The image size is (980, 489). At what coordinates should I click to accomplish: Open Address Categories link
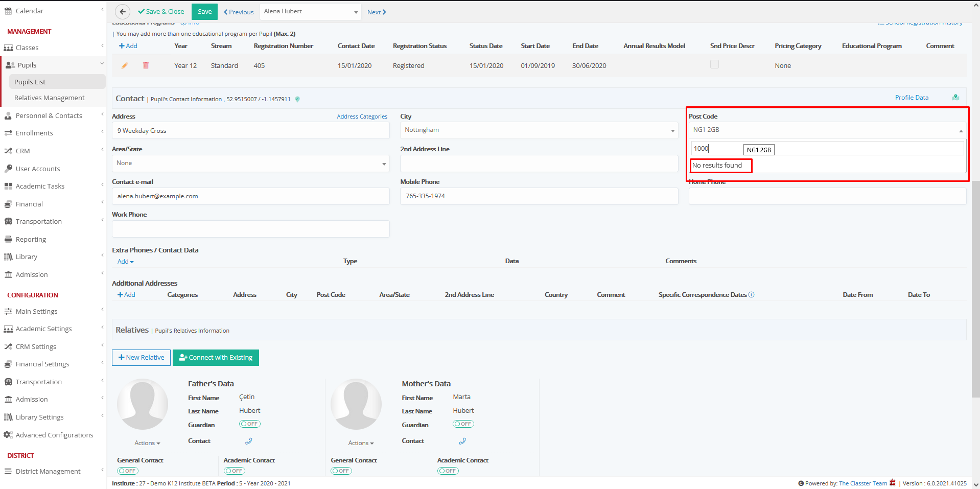coord(362,117)
